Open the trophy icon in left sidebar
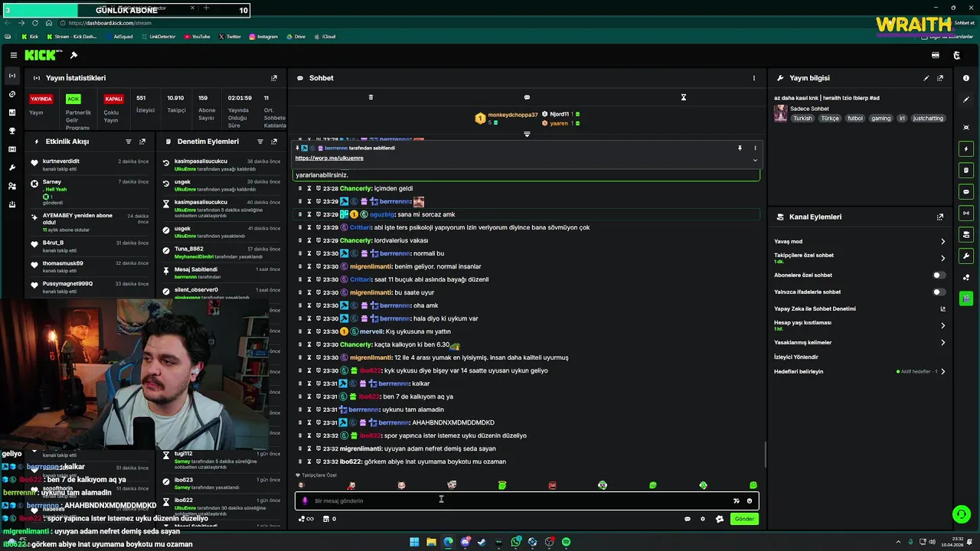This screenshot has height=551, width=980. click(x=11, y=131)
